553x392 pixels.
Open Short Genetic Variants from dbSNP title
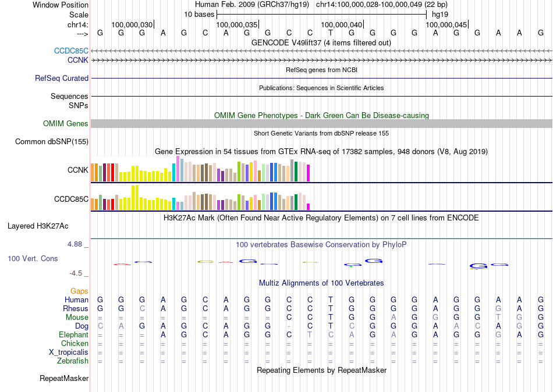pyautogui.click(x=321, y=133)
